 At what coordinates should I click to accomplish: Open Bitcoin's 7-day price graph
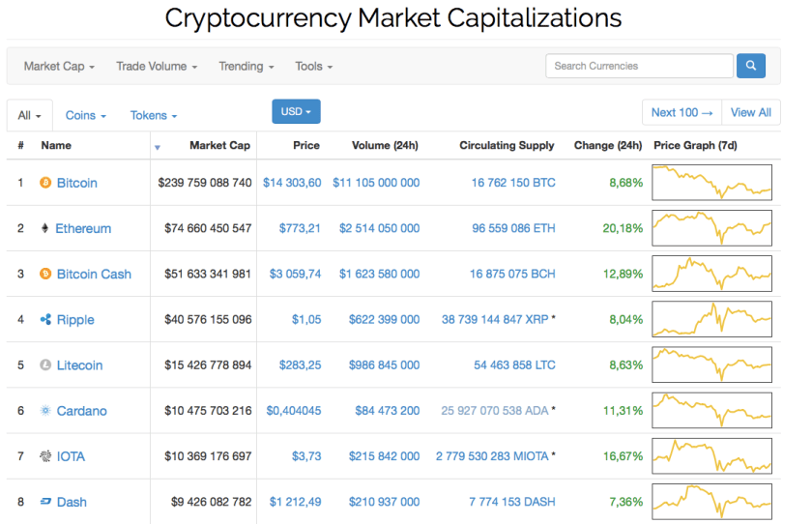tap(711, 183)
